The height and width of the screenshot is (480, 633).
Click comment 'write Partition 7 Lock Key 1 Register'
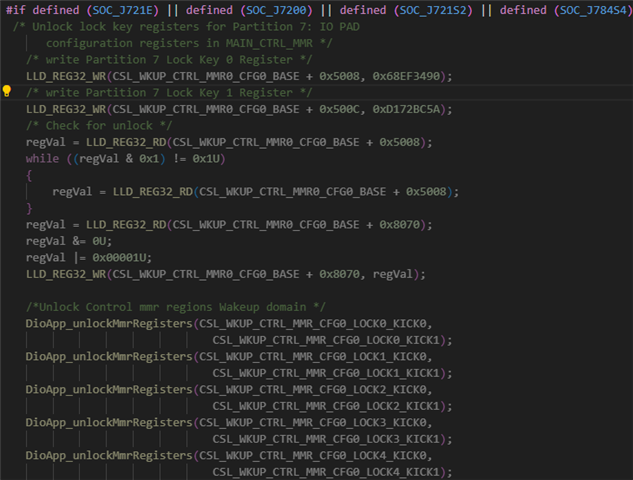coord(169,93)
